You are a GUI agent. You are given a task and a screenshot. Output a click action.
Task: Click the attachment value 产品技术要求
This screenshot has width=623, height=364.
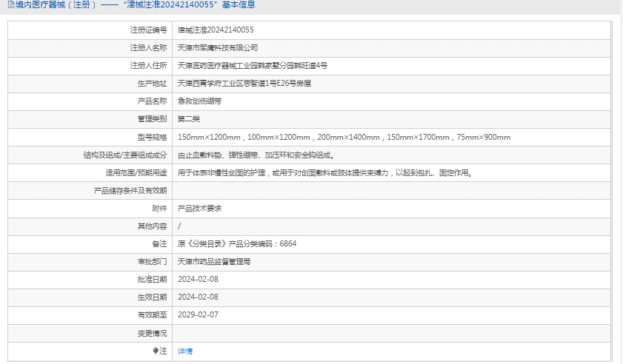(199, 209)
